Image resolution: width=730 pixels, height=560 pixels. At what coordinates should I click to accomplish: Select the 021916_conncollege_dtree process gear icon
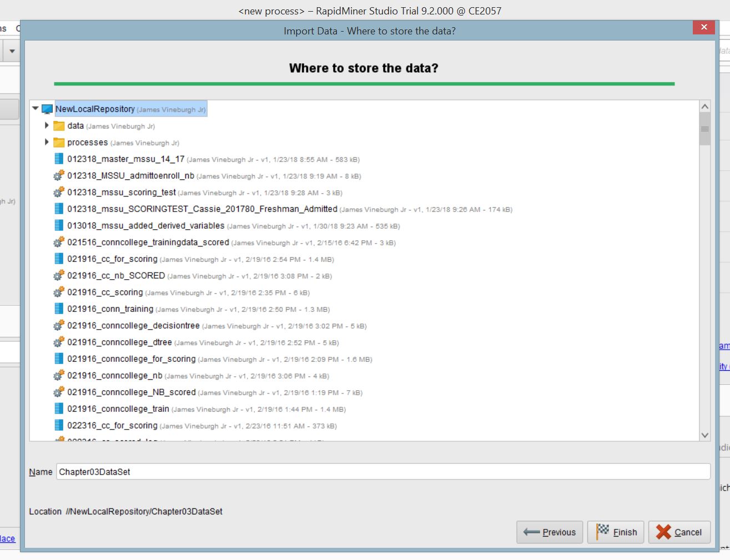pos(59,342)
